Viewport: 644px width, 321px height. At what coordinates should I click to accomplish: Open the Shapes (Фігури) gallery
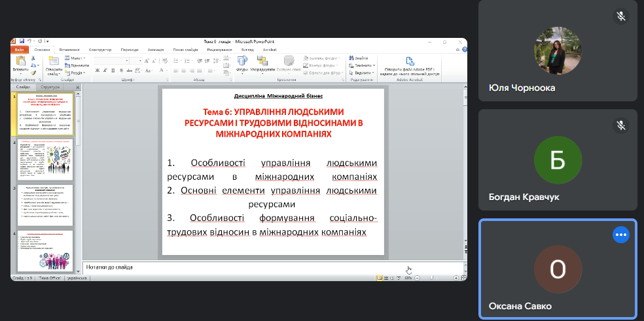pyautogui.click(x=241, y=60)
